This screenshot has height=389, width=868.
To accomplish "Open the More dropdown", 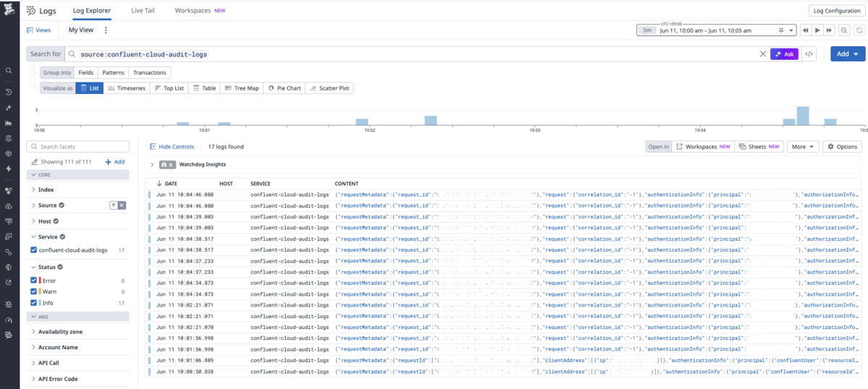I will pyautogui.click(x=803, y=147).
